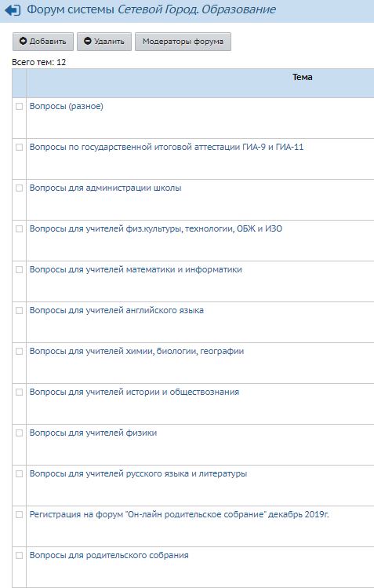Screen dimensions: 374x588
Task: Click the Тема column header
Action: click(302, 77)
